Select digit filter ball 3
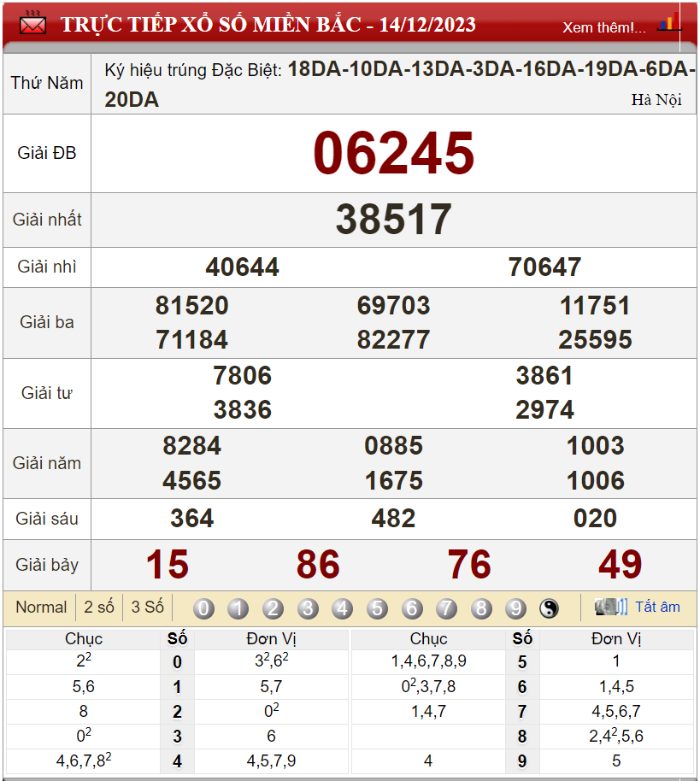 308,608
